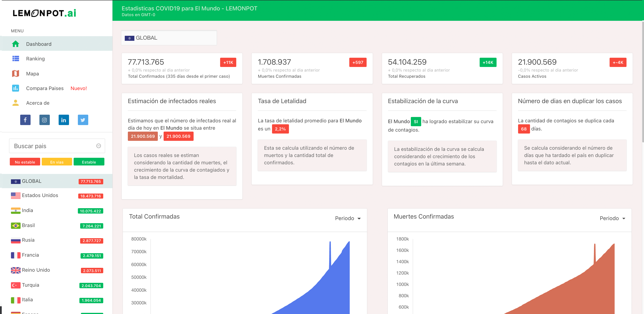This screenshot has width=644, height=314.
Task: Toggle the En vias filter
Action: (57, 162)
